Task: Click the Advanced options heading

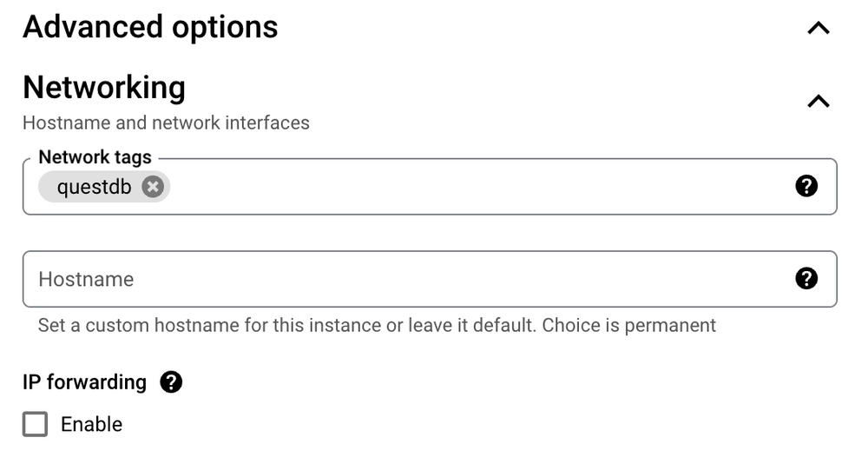Action: pyautogui.click(x=150, y=27)
